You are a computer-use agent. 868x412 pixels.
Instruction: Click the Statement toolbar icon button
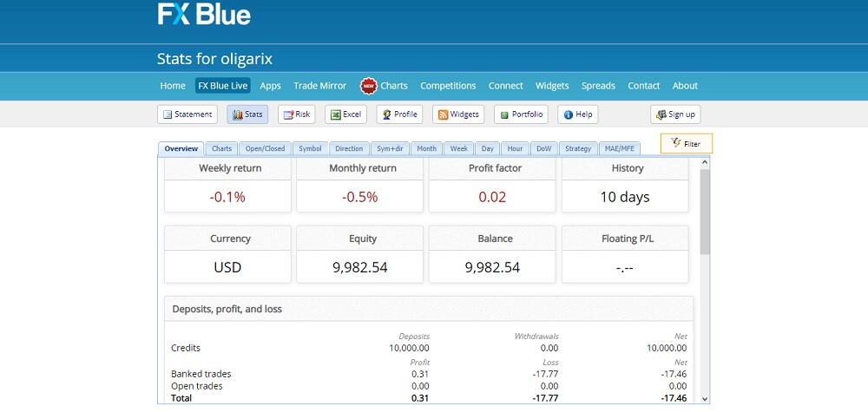click(187, 114)
